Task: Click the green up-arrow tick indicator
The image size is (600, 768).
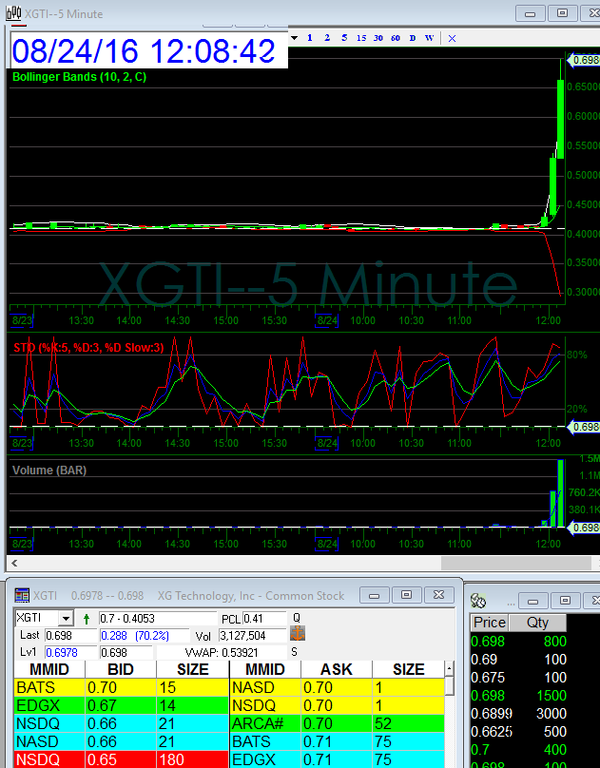Action: point(87,619)
